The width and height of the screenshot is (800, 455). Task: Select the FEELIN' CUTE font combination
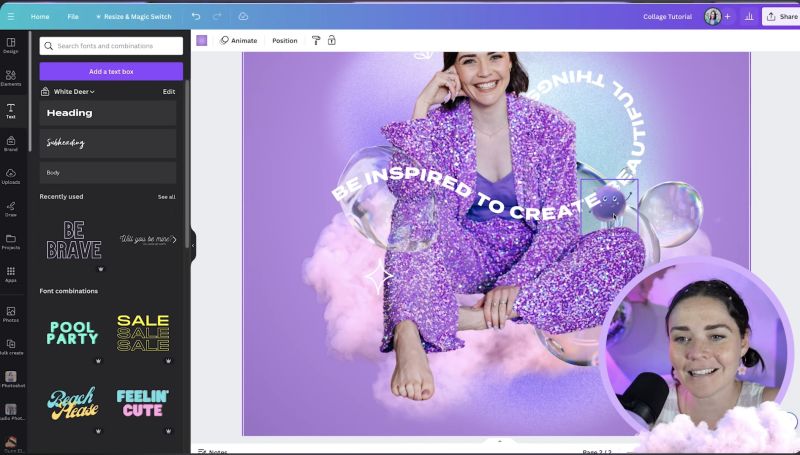pos(143,403)
